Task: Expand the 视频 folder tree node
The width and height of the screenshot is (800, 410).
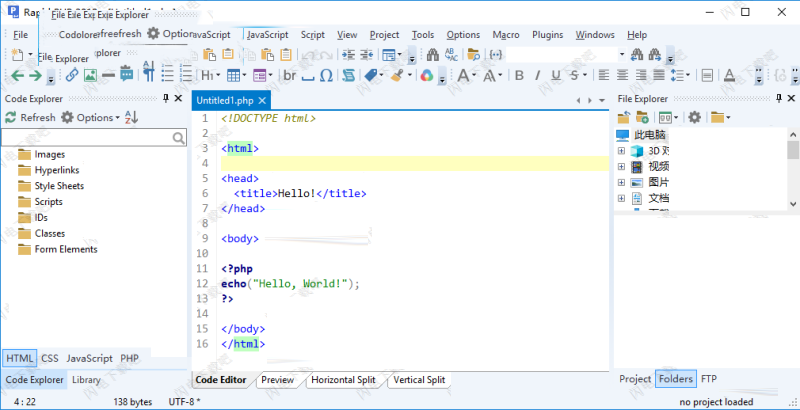Action: [x=621, y=167]
